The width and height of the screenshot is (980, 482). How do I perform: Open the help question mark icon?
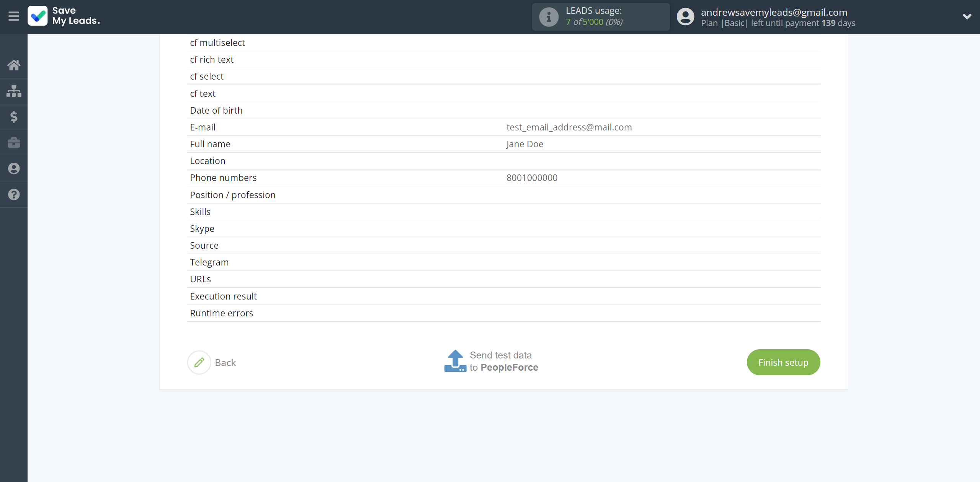(14, 195)
